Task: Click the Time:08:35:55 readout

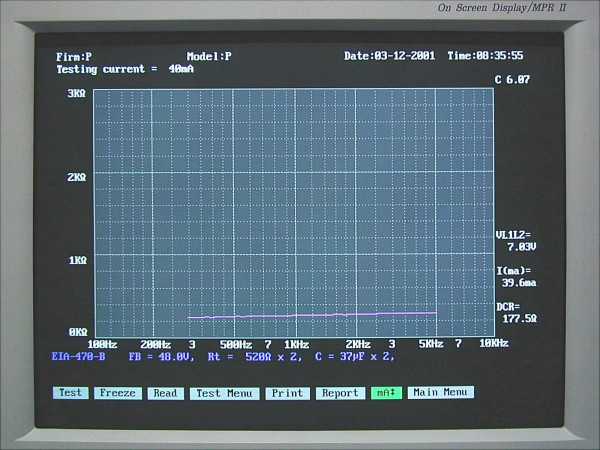Action: click(x=485, y=55)
